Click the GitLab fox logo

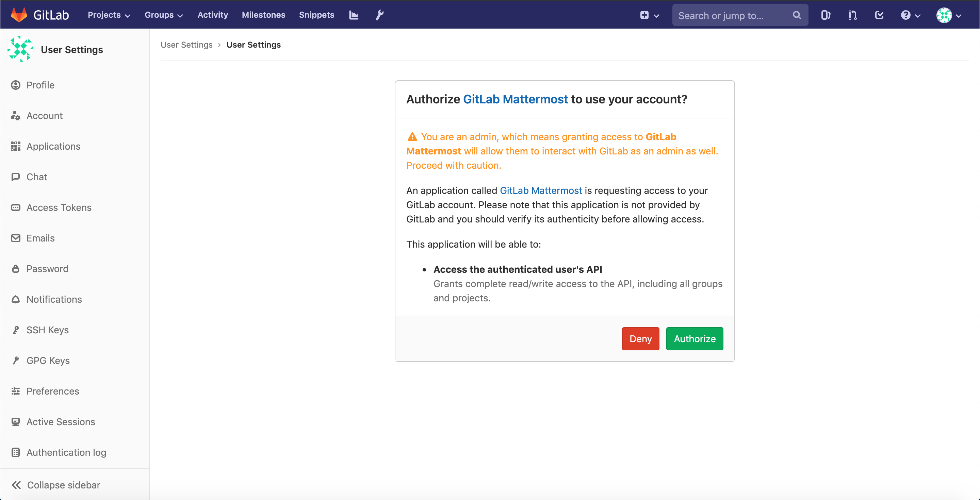coord(19,15)
